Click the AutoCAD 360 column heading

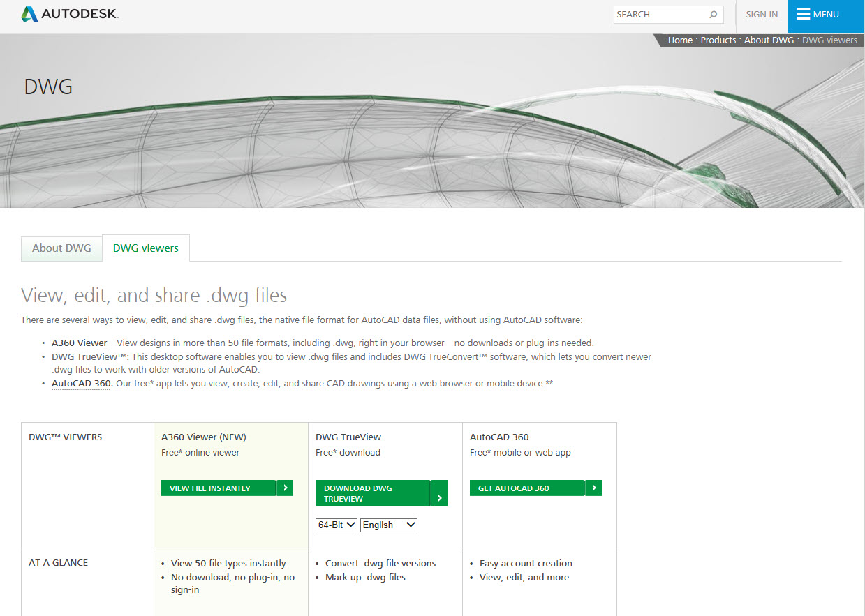click(499, 437)
